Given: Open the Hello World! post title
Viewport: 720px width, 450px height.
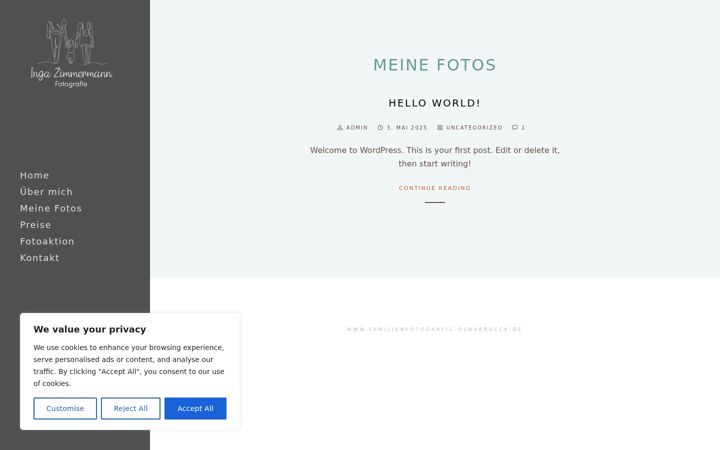Looking at the screenshot, I should [434, 103].
